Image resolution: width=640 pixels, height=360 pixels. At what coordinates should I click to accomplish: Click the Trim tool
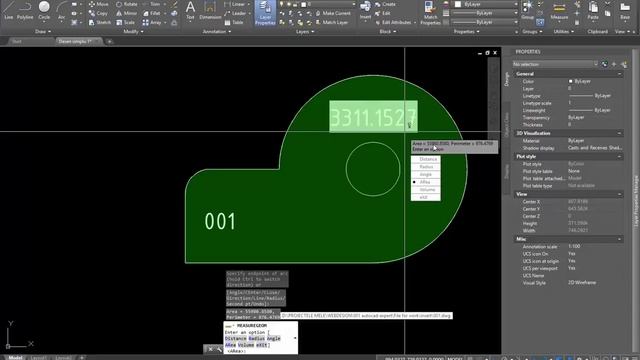coord(151,4)
